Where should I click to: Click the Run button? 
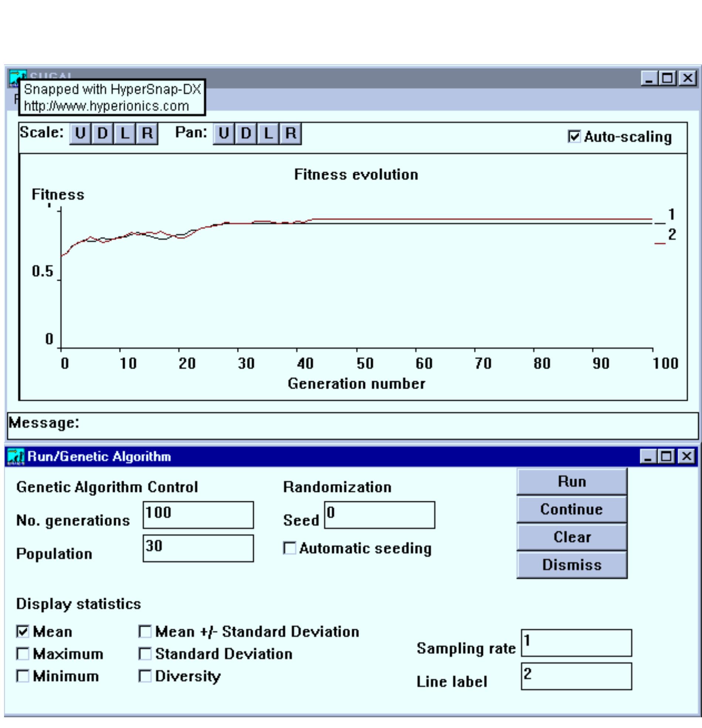coord(572,482)
